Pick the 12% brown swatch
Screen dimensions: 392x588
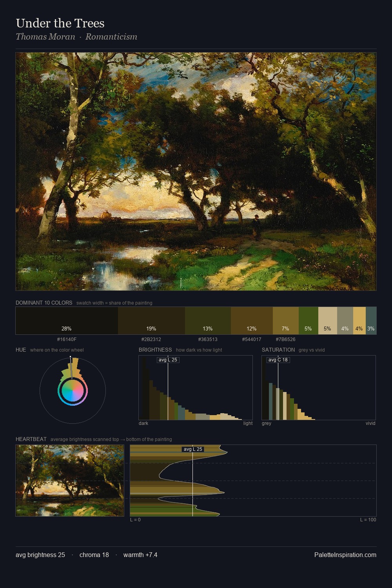point(252,321)
